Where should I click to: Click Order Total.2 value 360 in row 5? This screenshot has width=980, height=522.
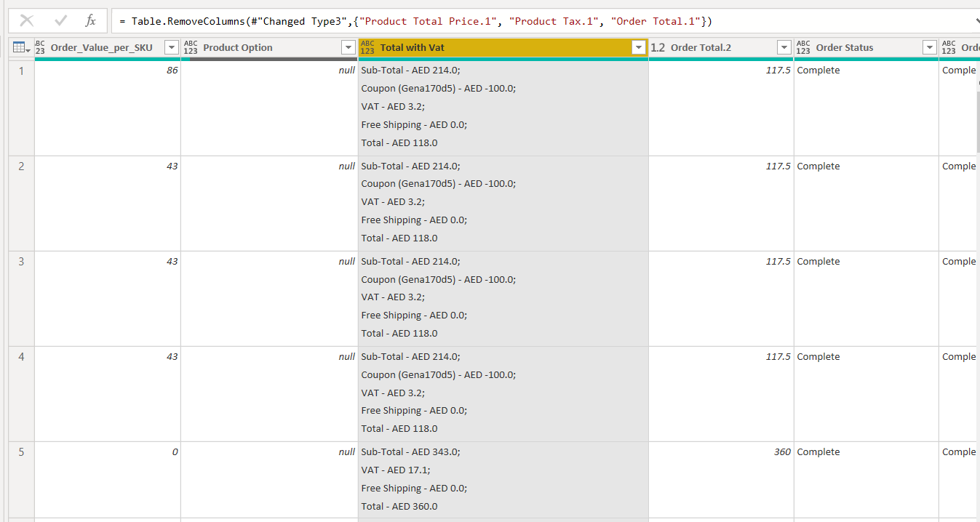(782, 451)
